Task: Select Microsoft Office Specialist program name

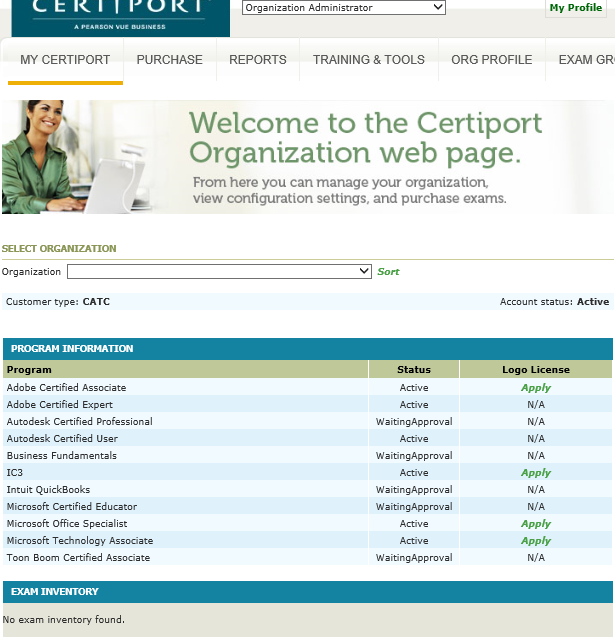Action: tap(67, 524)
